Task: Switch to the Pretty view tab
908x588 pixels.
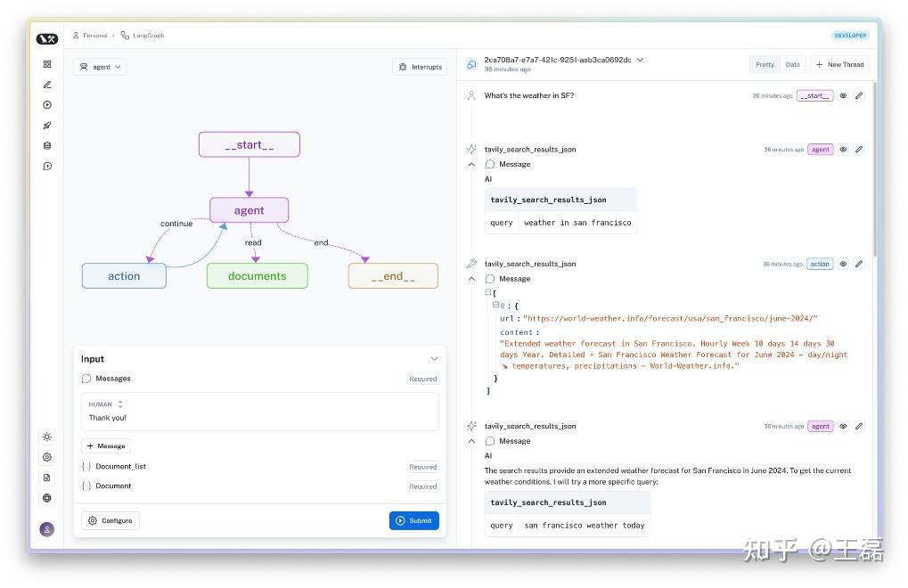Action: tap(765, 64)
